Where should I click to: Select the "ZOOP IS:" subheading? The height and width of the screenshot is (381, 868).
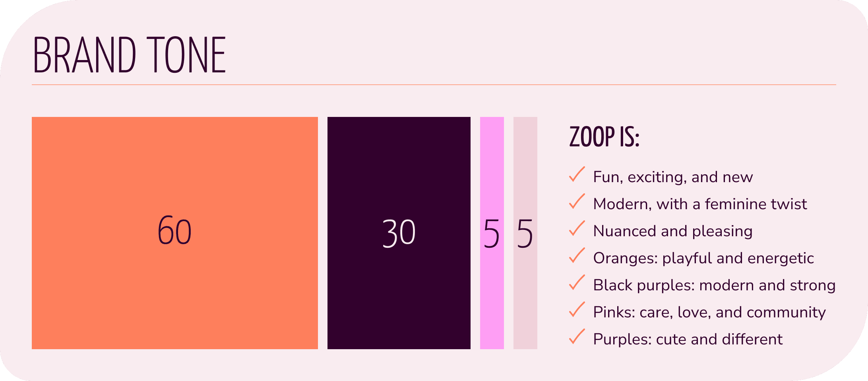(x=604, y=137)
